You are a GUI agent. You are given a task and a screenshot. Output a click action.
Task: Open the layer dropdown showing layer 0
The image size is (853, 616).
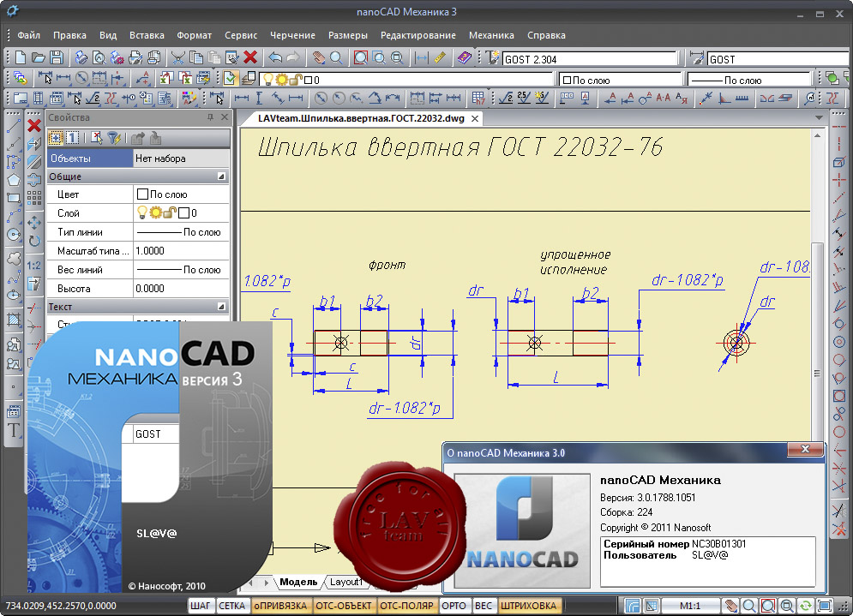tap(406, 80)
